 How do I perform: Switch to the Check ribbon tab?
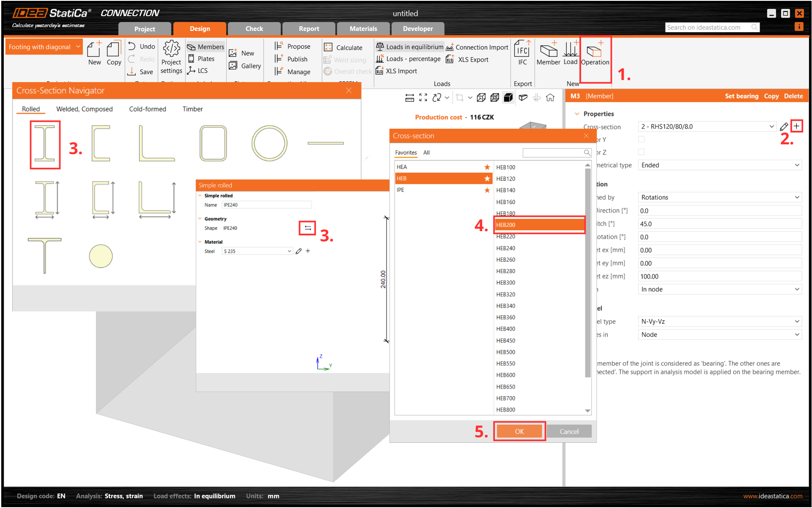pyautogui.click(x=254, y=29)
